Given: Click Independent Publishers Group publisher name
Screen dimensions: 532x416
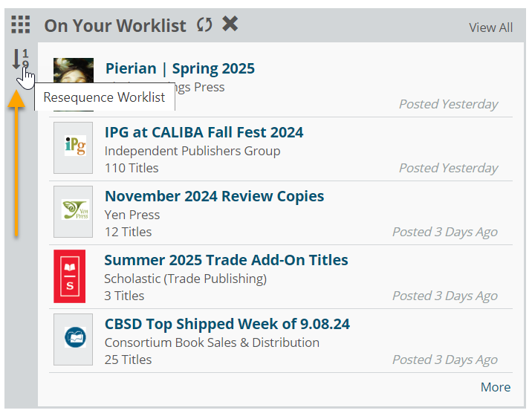Looking at the screenshot, I should pyautogui.click(x=192, y=151).
